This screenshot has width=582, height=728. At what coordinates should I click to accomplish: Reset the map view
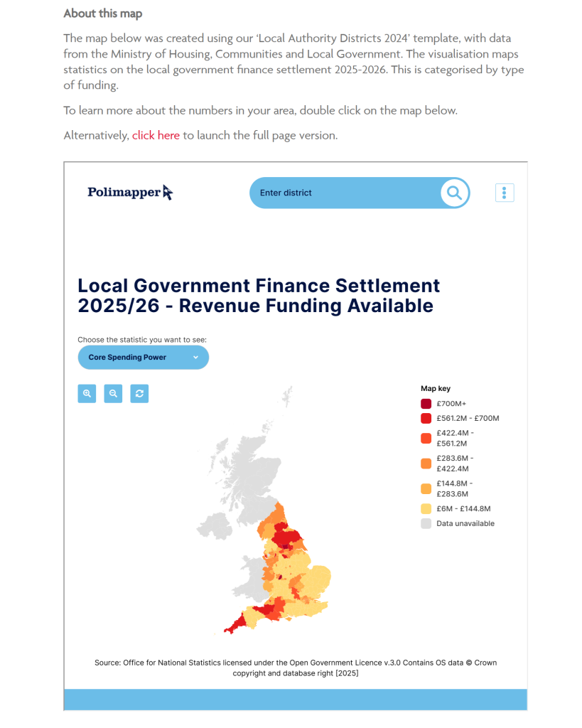click(x=139, y=393)
